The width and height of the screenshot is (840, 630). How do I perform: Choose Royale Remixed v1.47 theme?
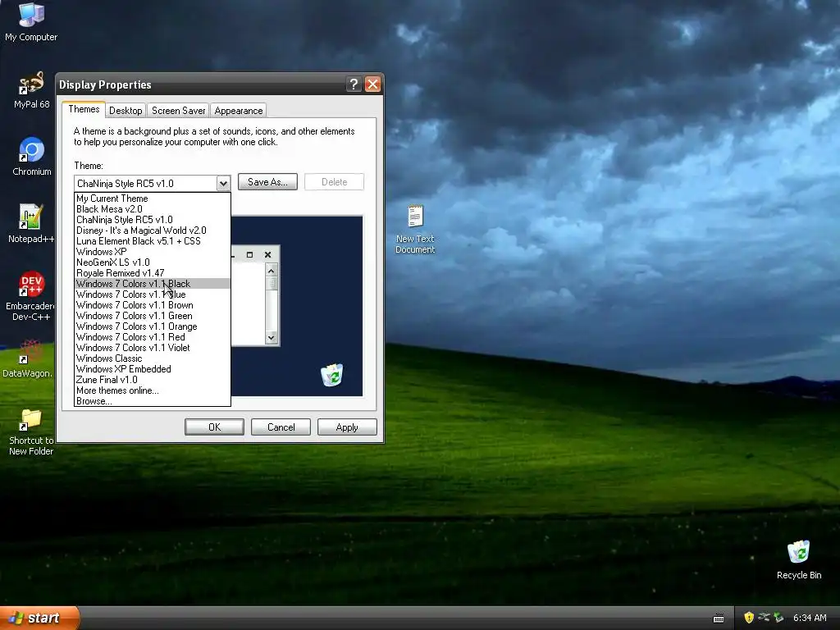[x=153, y=273]
